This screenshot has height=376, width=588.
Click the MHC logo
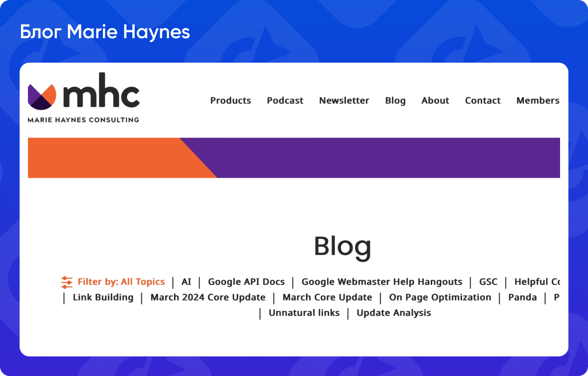[x=83, y=95]
